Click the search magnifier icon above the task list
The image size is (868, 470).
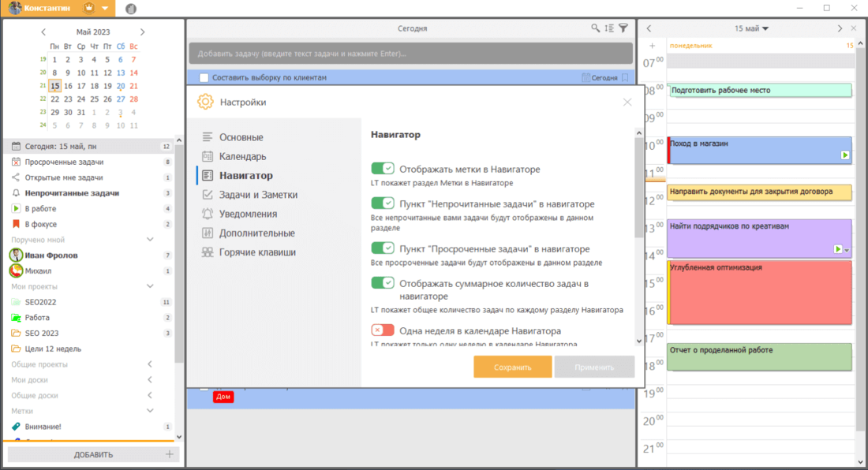pos(596,27)
